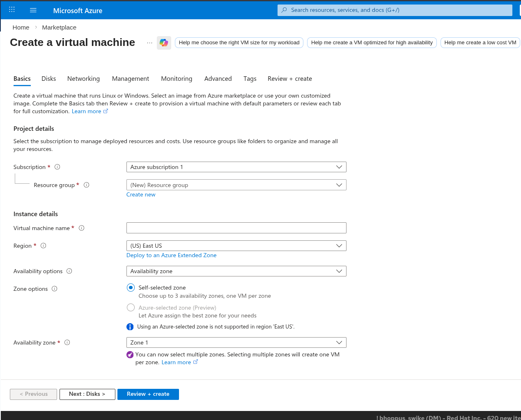Open the Monitoring tab
Image resolution: width=521 pixels, height=420 pixels.
[x=177, y=79]
